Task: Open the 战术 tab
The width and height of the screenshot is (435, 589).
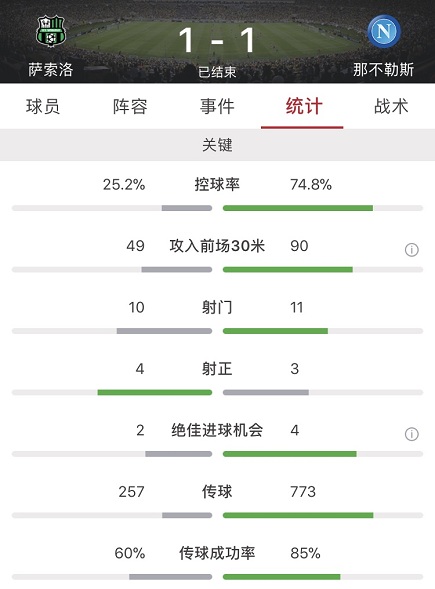Action: (x=391, y=106)
